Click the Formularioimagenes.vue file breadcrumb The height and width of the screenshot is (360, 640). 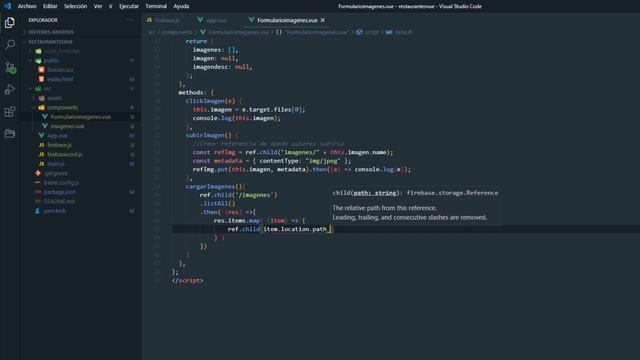[x=238, y=32]
